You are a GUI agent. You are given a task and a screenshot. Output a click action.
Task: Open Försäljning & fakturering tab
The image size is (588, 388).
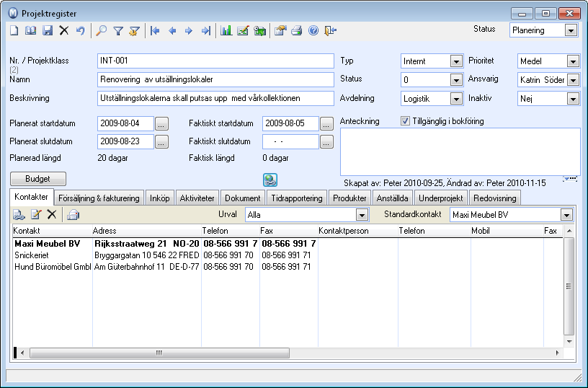click(x=99, y=198)
